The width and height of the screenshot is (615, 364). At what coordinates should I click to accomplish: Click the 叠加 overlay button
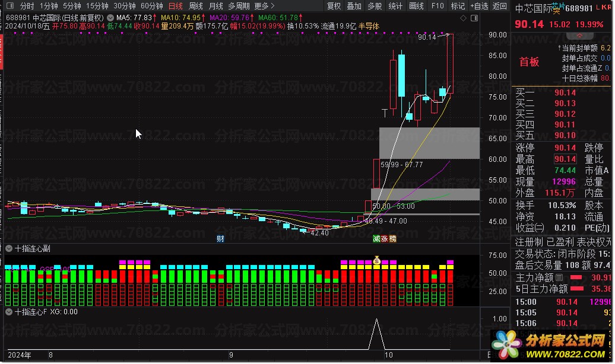pos(354,6)
